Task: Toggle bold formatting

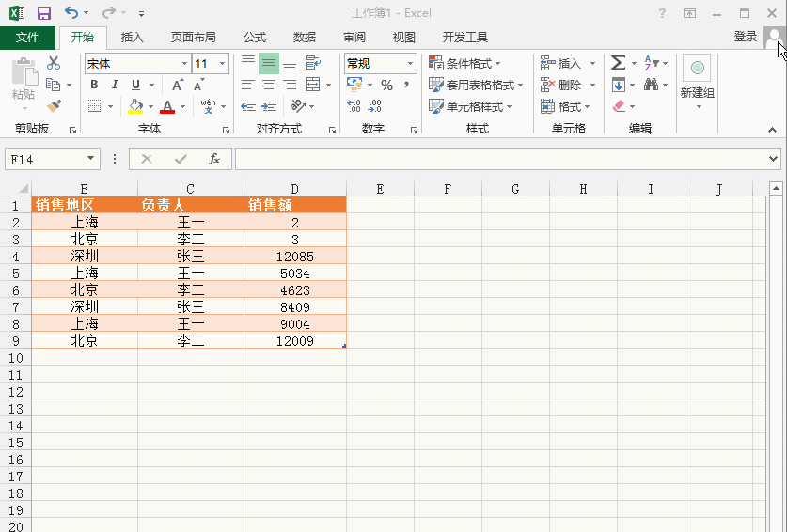Action: click(x=94, y=85)
